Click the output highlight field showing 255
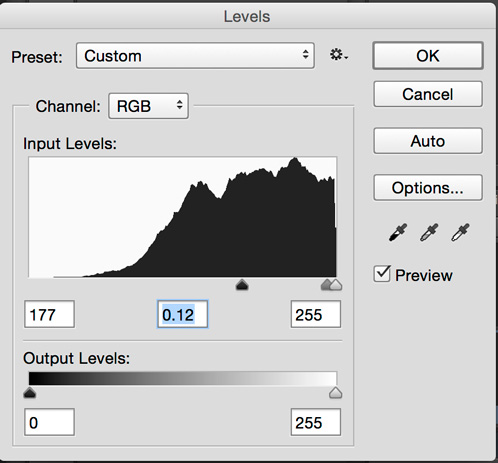This screenshot has width=498, height=463. pos(316,422)
